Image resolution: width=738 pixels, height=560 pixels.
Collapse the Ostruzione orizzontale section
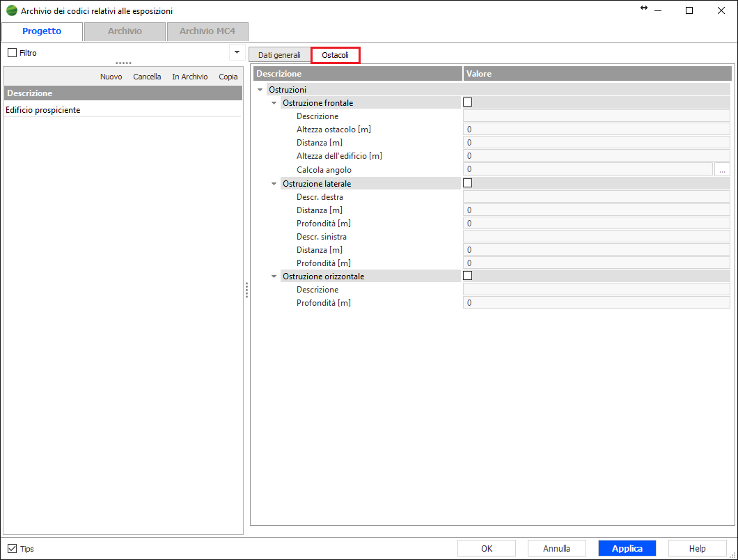[x=274, y=277]
